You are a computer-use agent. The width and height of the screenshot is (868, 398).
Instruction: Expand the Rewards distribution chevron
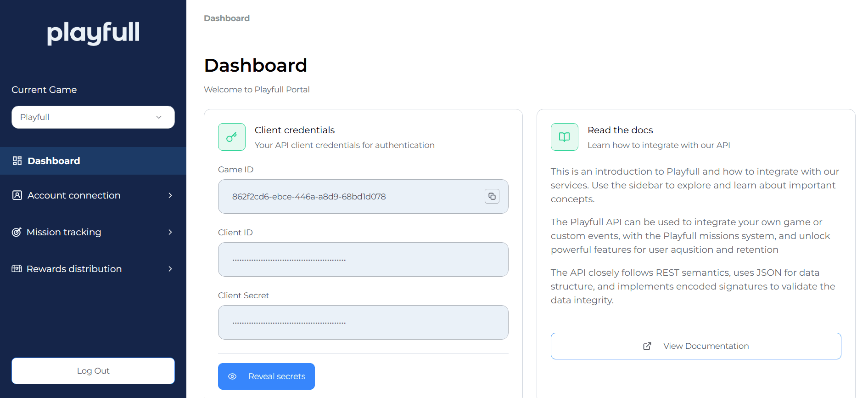point(170,269)
